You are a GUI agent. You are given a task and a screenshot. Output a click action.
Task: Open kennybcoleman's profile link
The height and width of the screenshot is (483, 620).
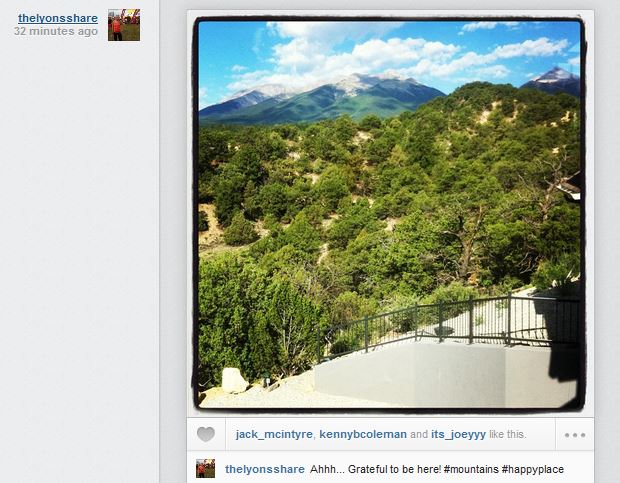click(363, 434)
